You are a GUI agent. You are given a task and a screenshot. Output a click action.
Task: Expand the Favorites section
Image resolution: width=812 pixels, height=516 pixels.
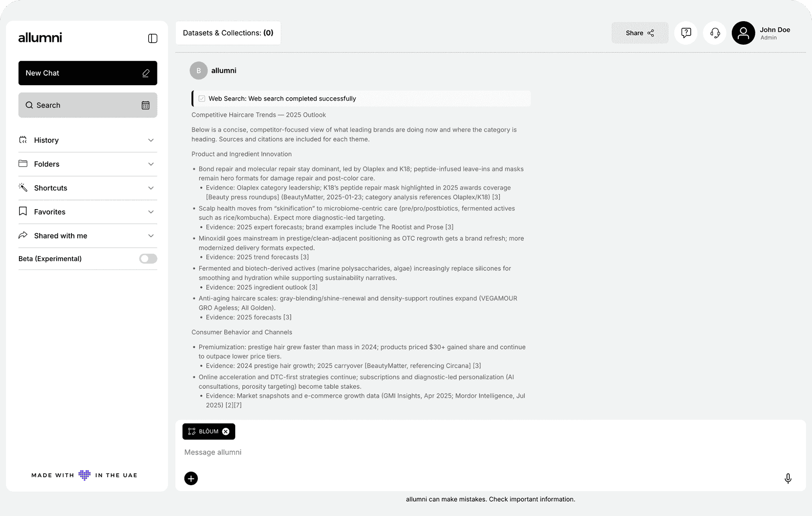151,212
